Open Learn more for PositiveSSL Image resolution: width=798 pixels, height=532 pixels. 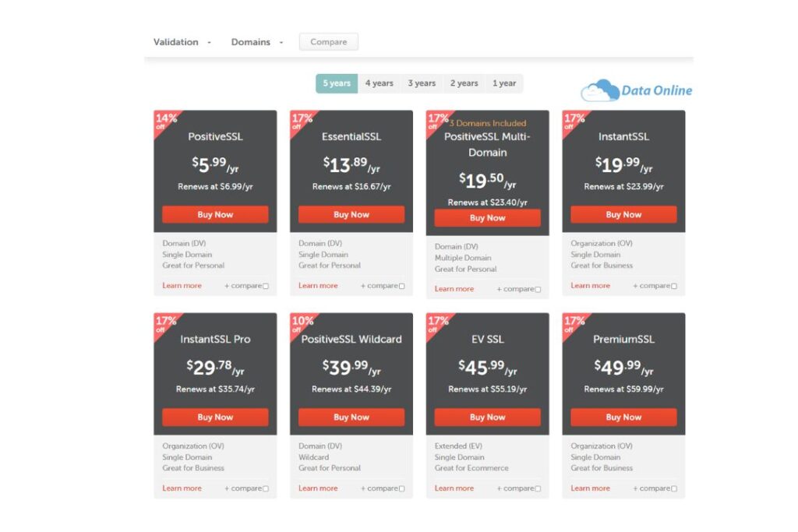pos(182,285)
